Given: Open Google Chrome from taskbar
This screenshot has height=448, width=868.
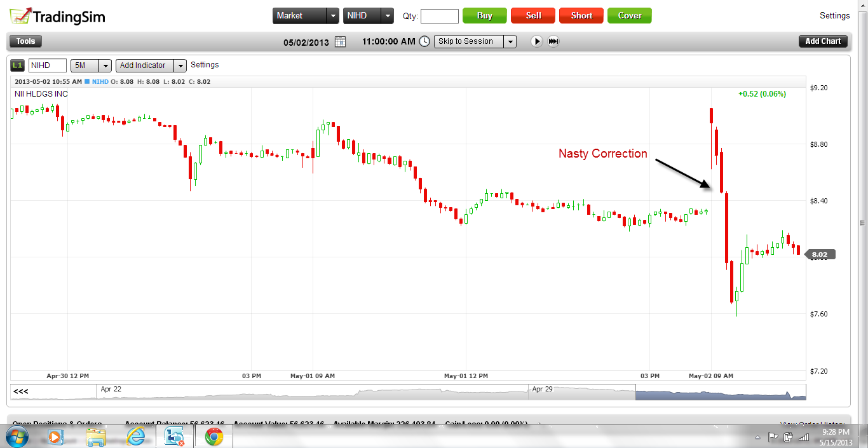Looking at the screenshot, I should pos(214,437).
